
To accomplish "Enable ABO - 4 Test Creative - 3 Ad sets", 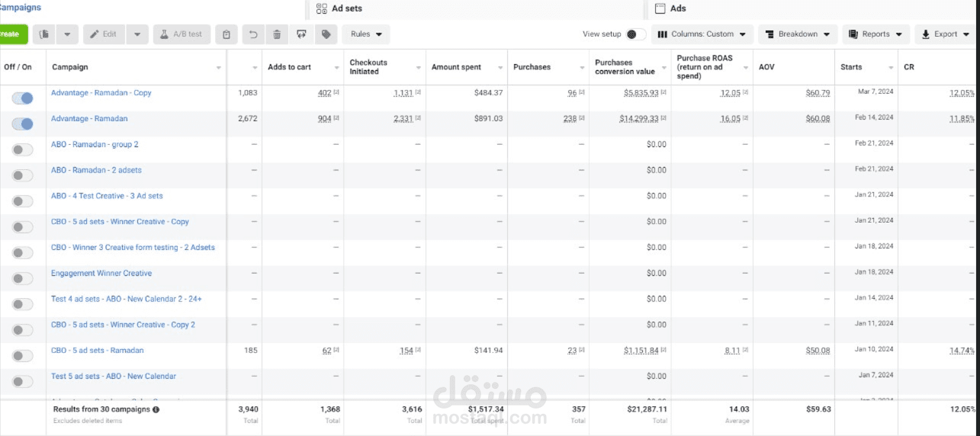I will tap(23, 201).
